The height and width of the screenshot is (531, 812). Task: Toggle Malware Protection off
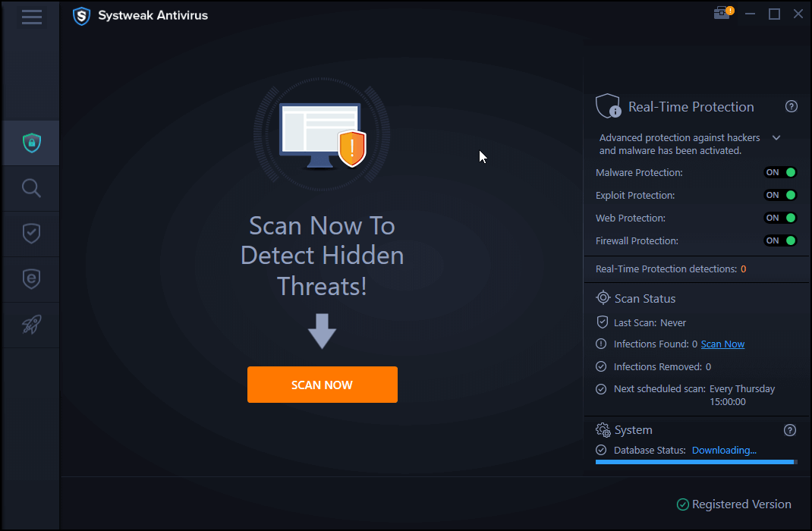[x=780, y=172]
